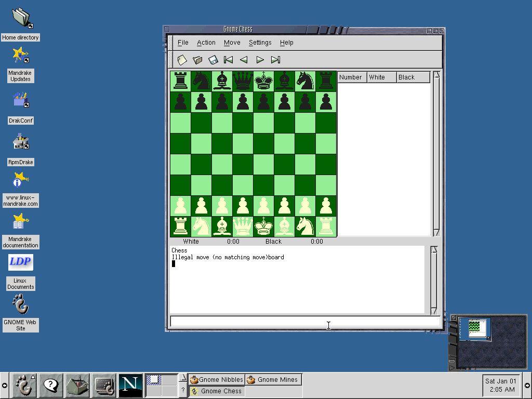
Task: Launch Netscape from the panel
Action: 130,385
